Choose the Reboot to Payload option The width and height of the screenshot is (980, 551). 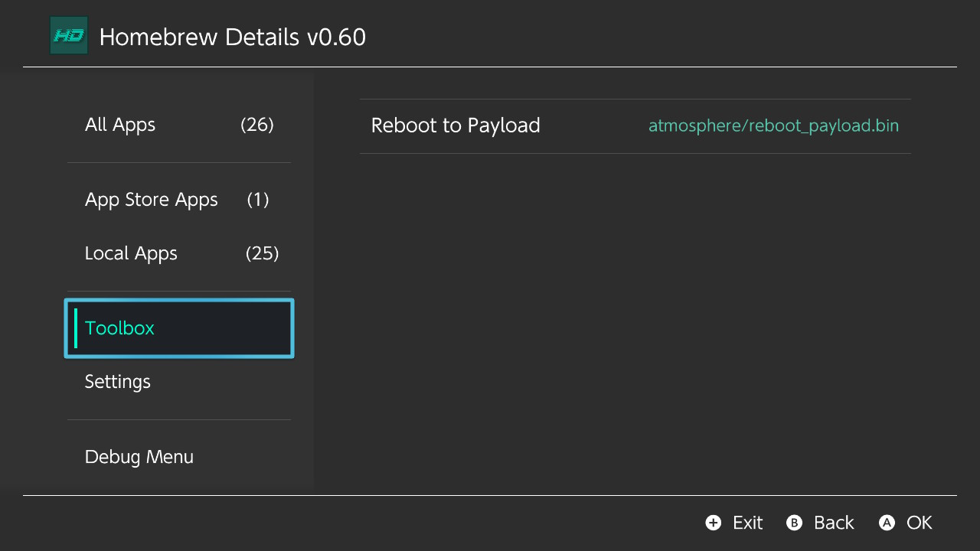point(635,126)
